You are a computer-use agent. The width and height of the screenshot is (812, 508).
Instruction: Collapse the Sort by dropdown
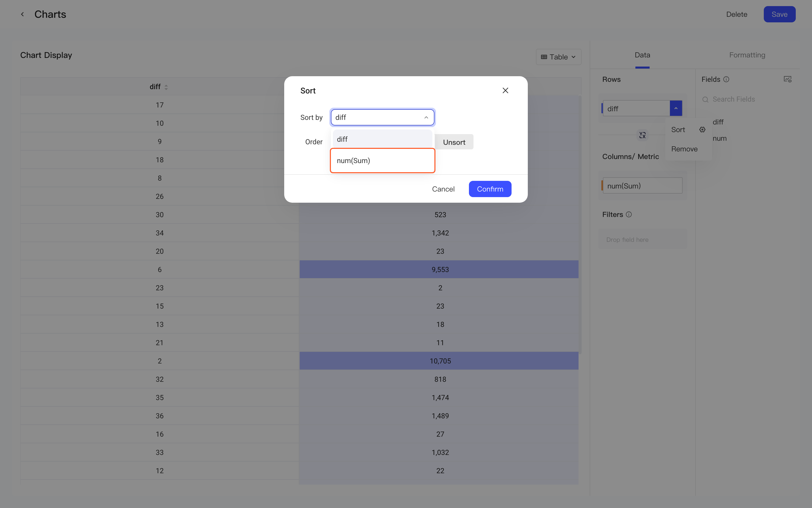point(426,117)
